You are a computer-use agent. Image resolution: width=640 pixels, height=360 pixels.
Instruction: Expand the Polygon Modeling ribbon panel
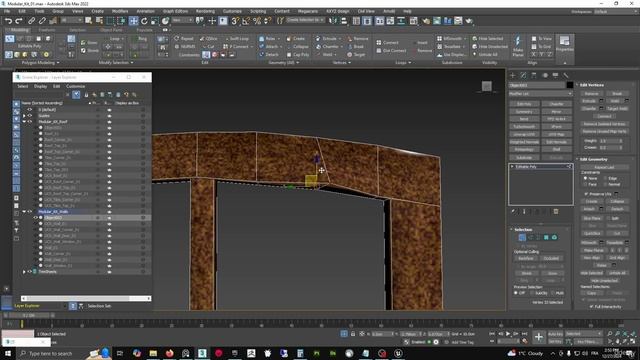(40, 63)
